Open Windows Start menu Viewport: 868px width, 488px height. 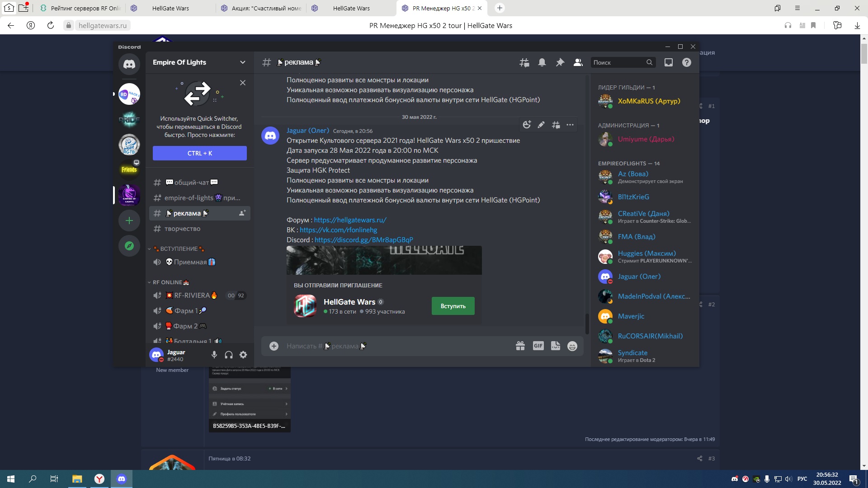click(x=11, y=479)
